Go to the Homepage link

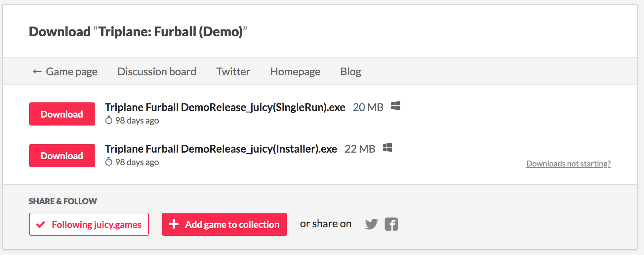point(295,72)
